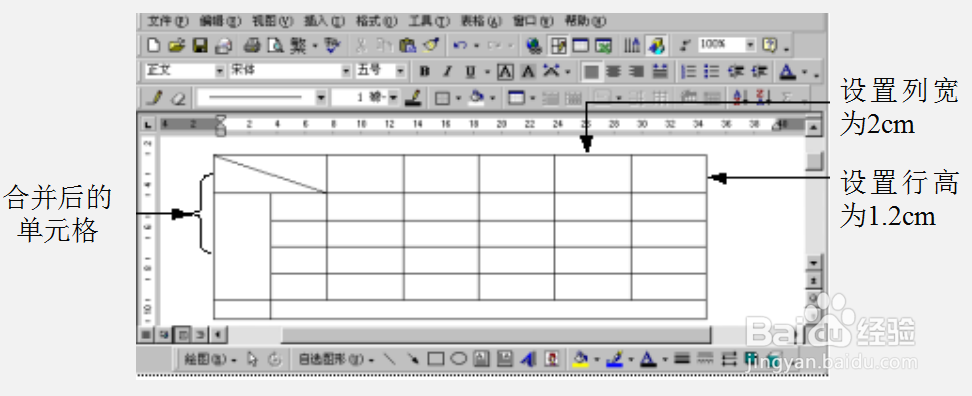Viewport: 972px width, 396px height.
Task: Click the line color on drawing toolbar
Action: tap(614, 358)
